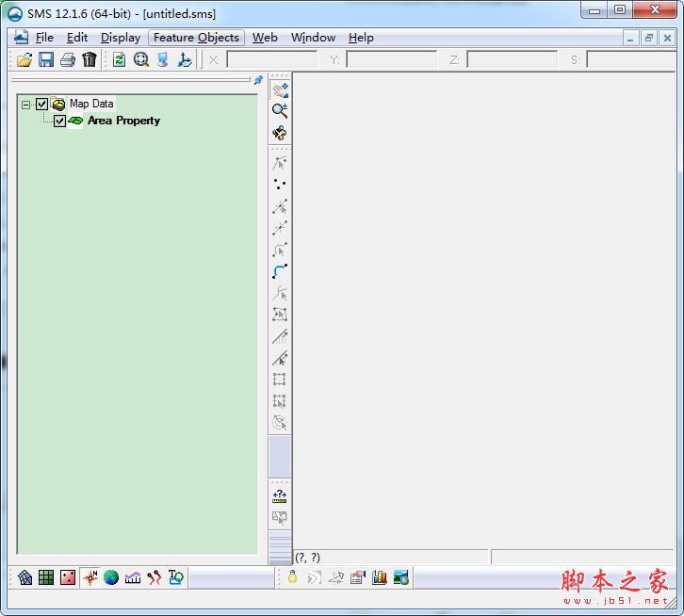
Task: Click the Refresh display icon
Action: click(119, 59)
